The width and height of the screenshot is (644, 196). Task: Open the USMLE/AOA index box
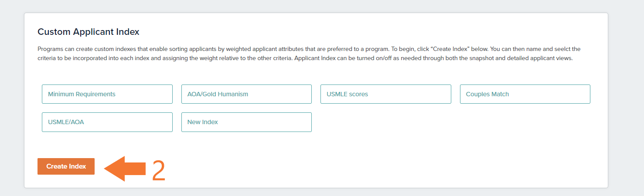[107, 122]
